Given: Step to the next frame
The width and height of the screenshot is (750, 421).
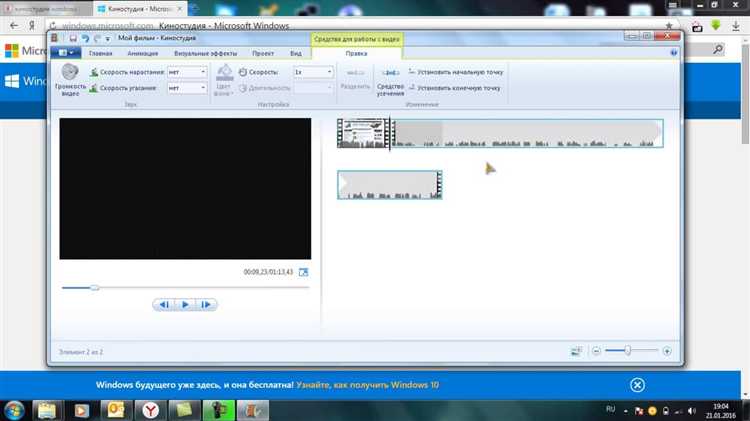Looking at the screenshot, I should point(206,304).
